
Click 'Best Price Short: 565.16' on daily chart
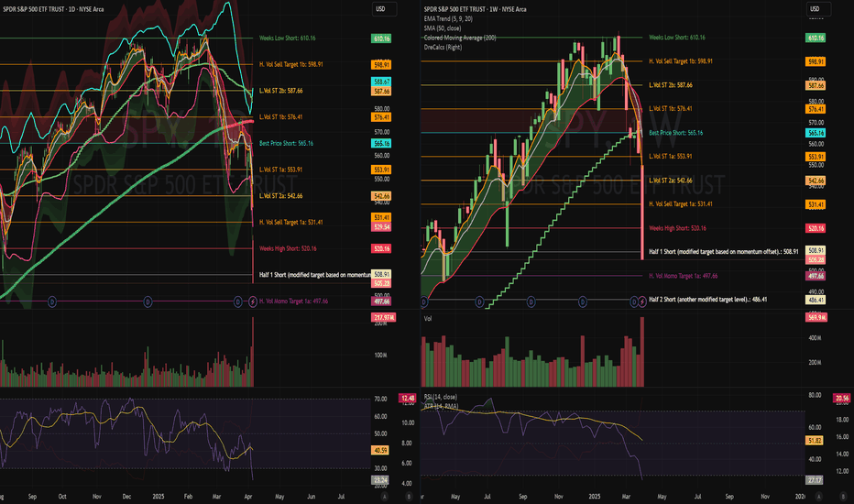coord(286,143)
